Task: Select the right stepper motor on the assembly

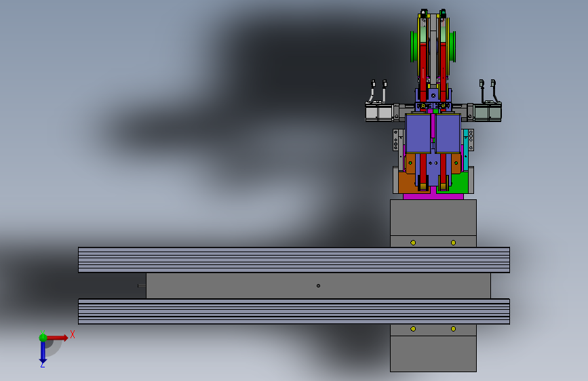Action: click(488, 113)
